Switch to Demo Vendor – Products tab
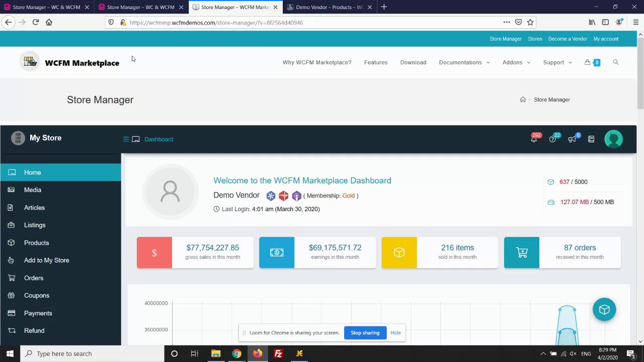This screenshot has height=362, width=644. pos(330,7)
